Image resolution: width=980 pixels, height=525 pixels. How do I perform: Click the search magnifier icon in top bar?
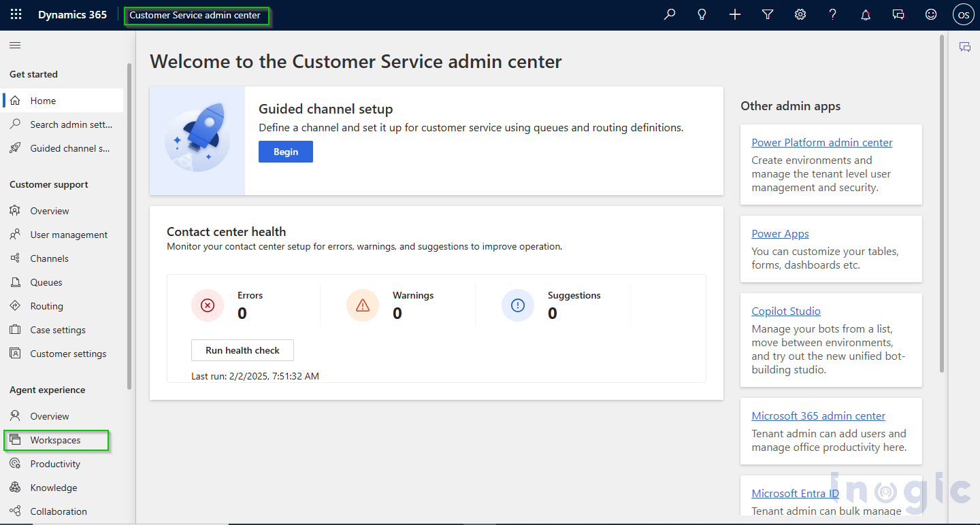(670, 14)
